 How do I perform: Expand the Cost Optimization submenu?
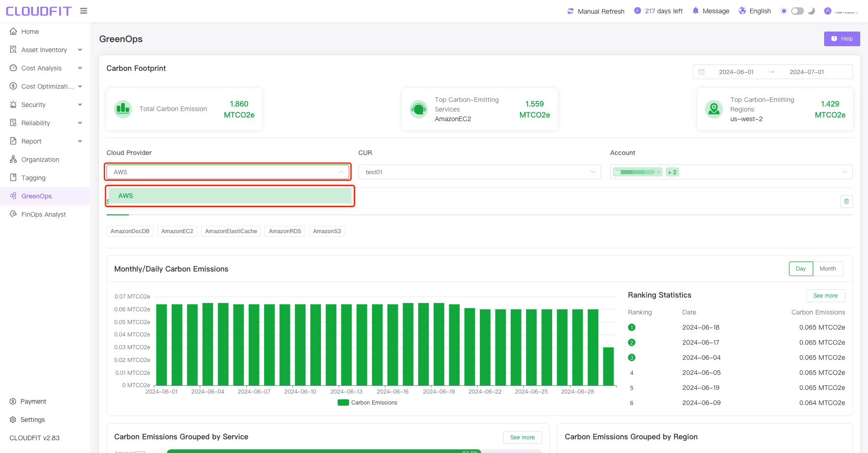(80, 86)
